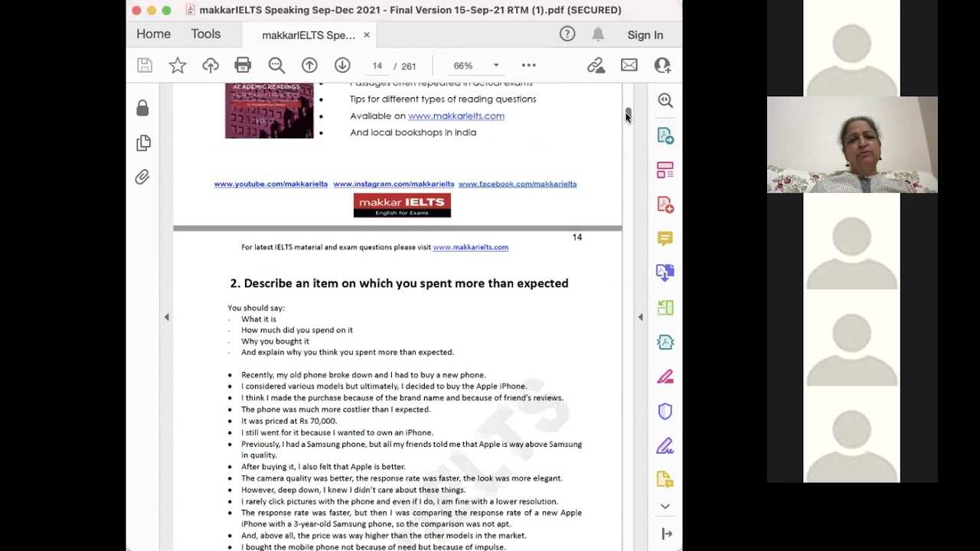Image resolution: width=980 pixels, height=551 pixels.
Task: Click the share link icon
Action: coord(596,66)
